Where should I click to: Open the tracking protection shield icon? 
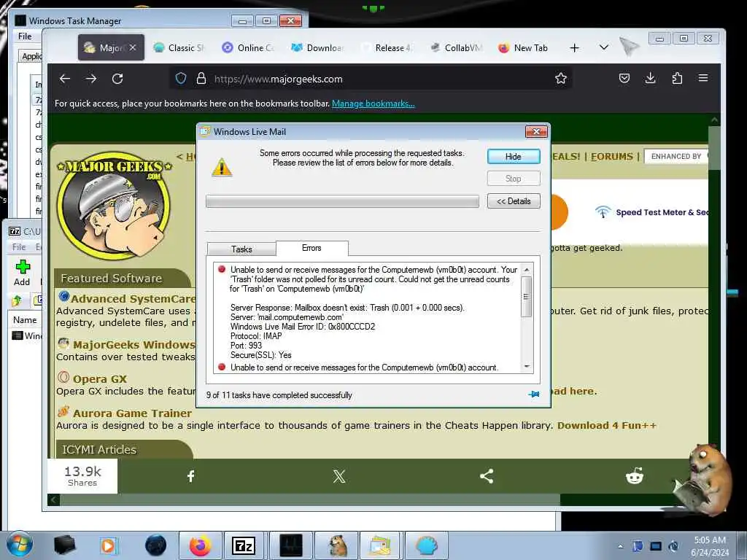pyautogui.click(x=181, y=79)
